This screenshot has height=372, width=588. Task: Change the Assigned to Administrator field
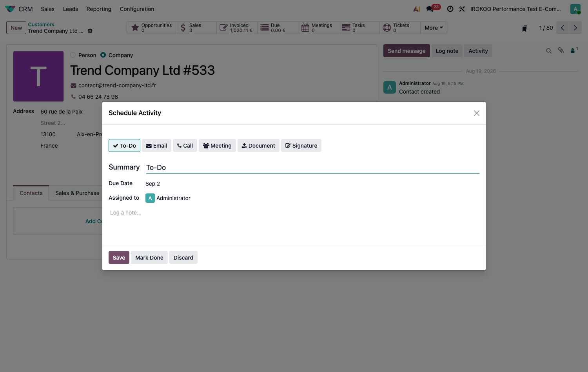[x=168, y=198]
